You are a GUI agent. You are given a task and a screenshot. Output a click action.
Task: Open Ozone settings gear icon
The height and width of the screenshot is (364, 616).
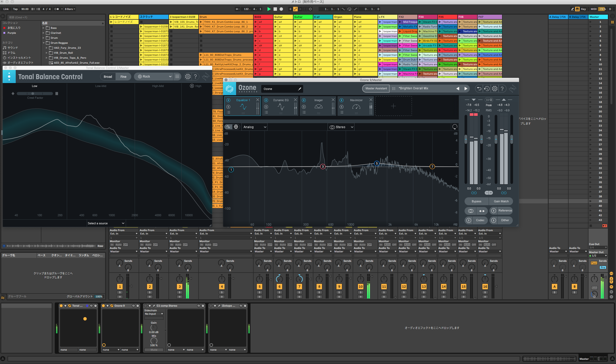(x=494, y=89)
